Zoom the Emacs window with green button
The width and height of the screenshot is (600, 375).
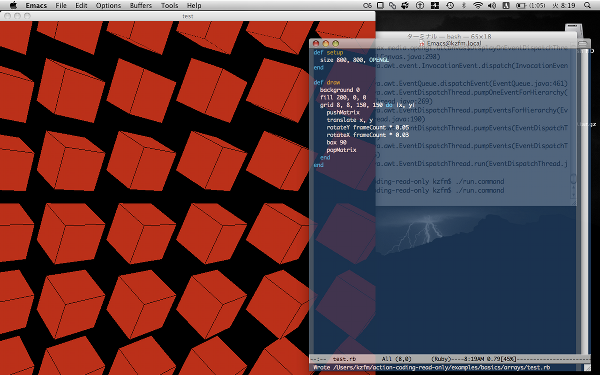336,43
